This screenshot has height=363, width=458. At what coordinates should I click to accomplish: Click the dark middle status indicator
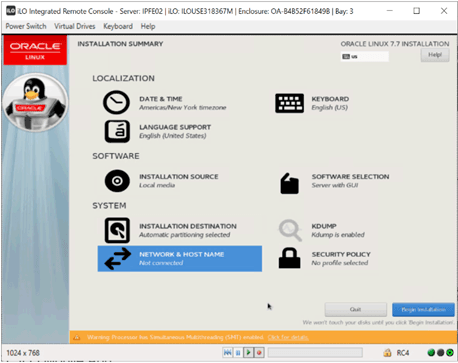[x=440, y=352]
